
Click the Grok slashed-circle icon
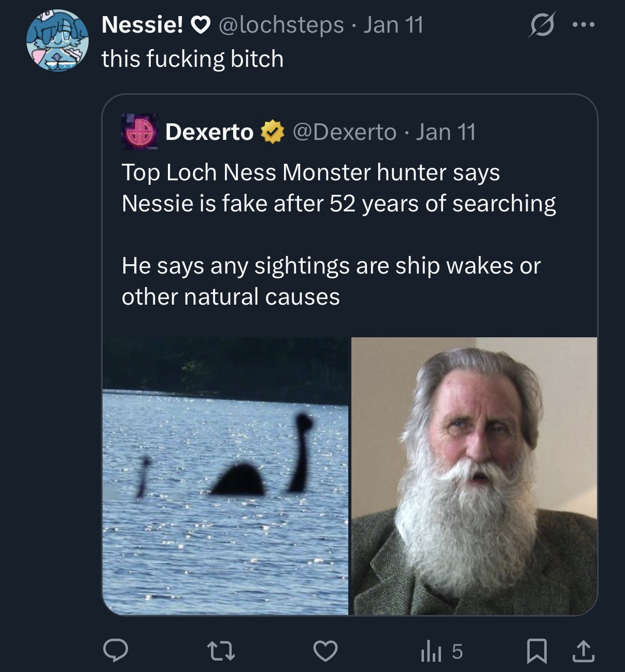541,25
